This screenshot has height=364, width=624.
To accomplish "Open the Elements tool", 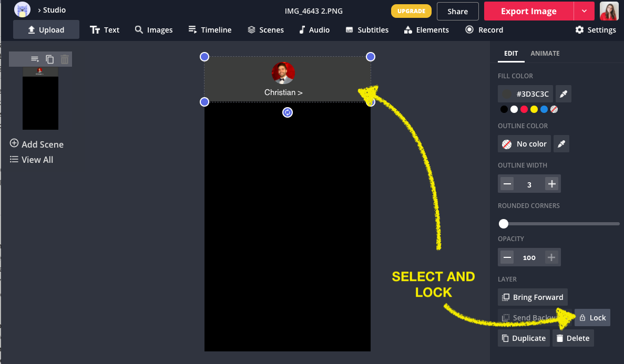I will 426,30.
